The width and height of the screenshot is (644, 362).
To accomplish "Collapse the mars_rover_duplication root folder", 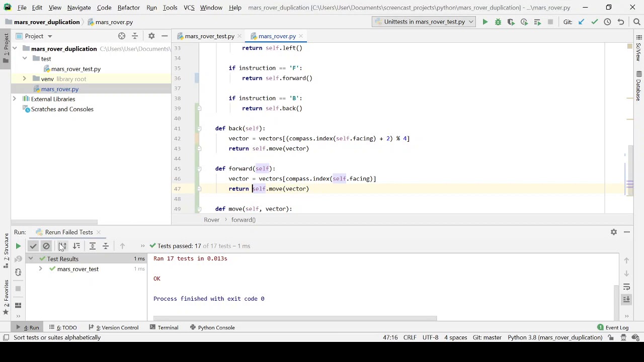I will coord(15,49).
